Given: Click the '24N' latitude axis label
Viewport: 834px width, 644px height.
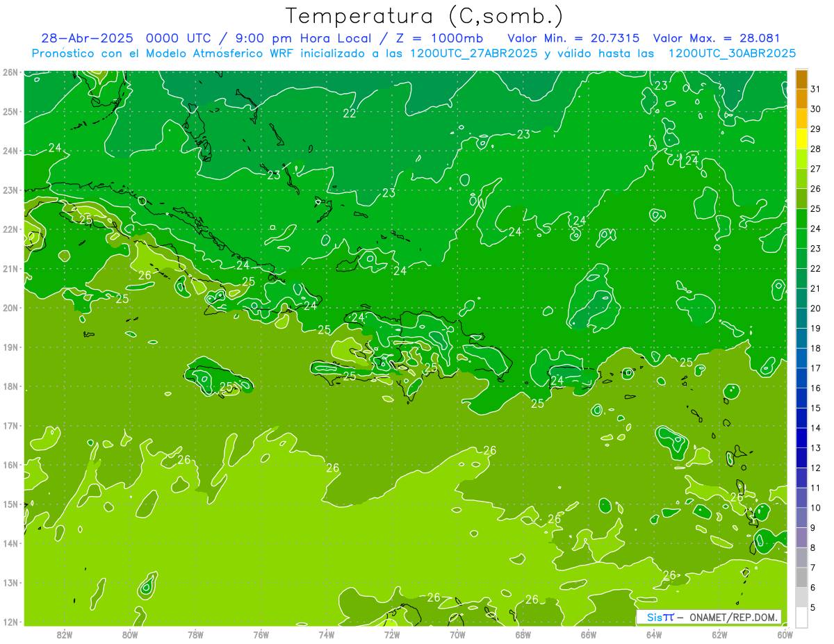Looking at the screenshot, I should coord(10,151).
